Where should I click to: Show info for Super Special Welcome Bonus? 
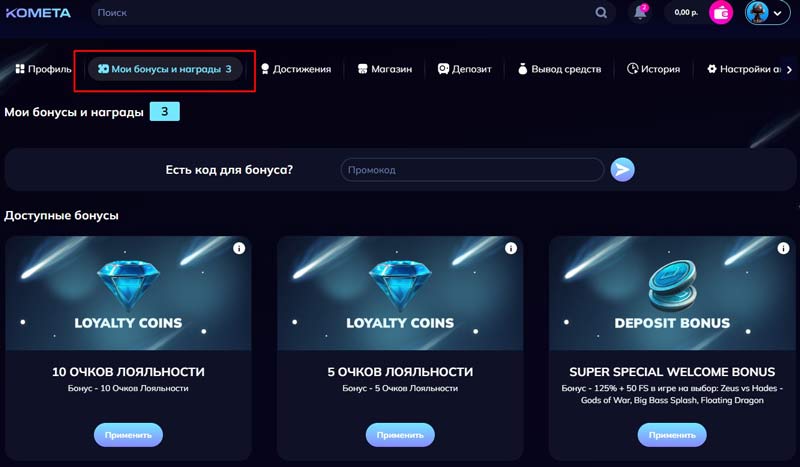click(x=783, y=248)
